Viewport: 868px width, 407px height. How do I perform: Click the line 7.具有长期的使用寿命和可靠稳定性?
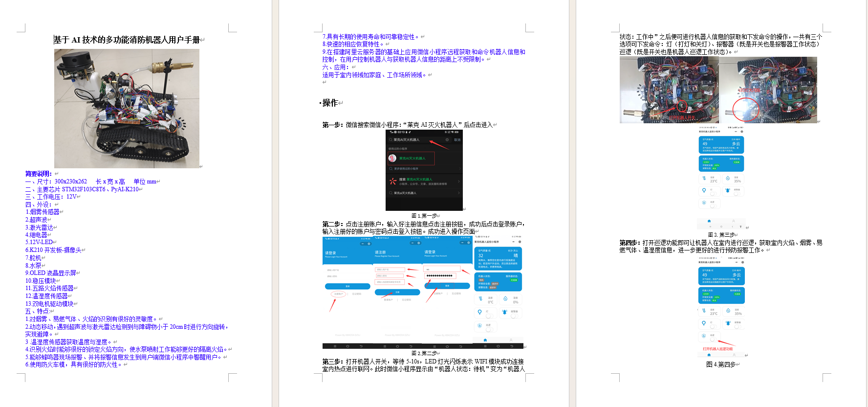pos(371,37)
